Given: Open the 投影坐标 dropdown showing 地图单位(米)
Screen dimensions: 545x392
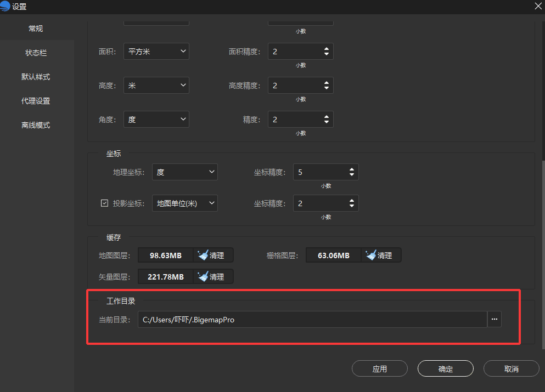Looking at the screenshot, I should point(185,203).
